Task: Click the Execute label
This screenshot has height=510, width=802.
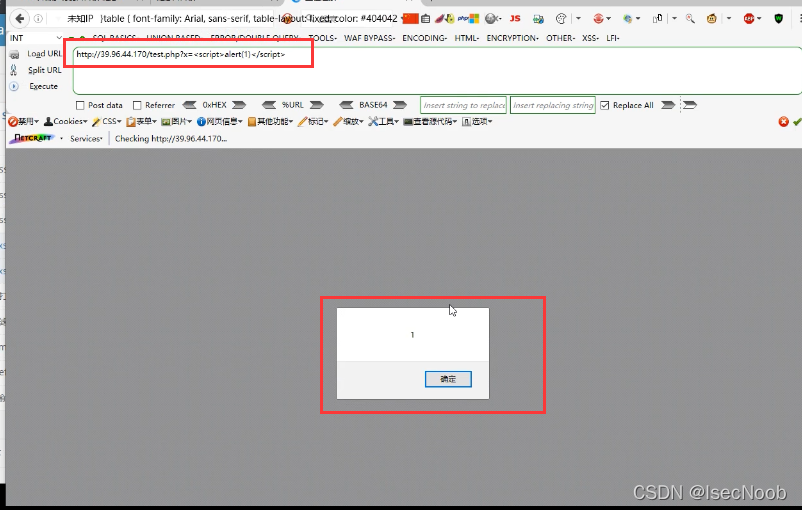Action: (x=43, y=86)
